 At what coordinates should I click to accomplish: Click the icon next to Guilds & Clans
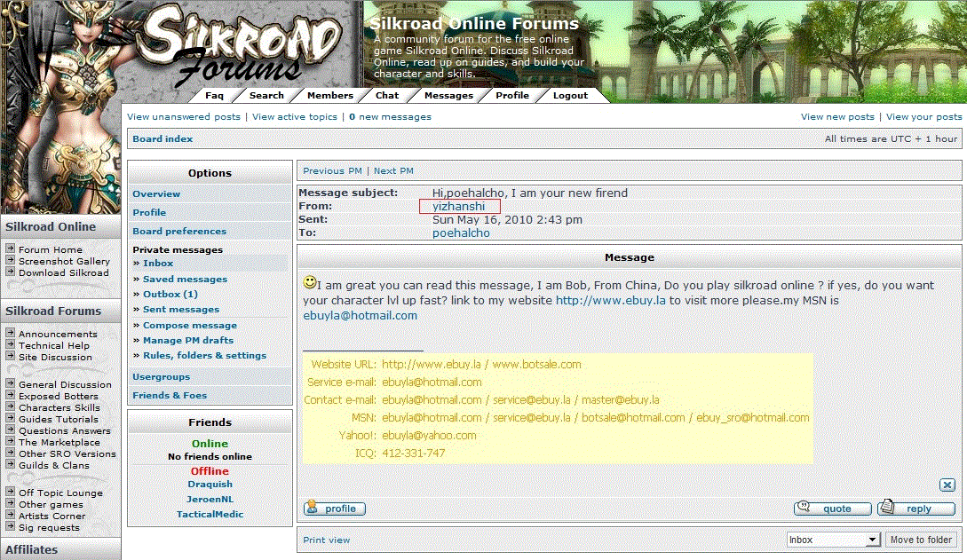(10, 465)
